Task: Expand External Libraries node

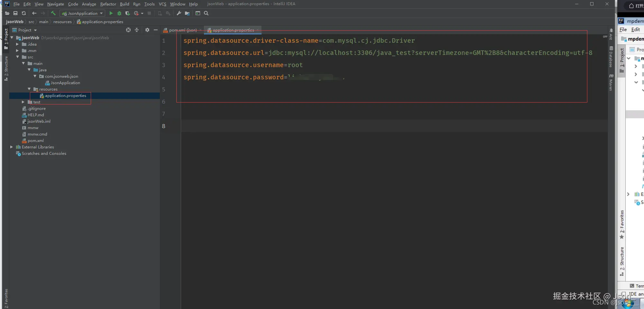Action: click(12, 147)
